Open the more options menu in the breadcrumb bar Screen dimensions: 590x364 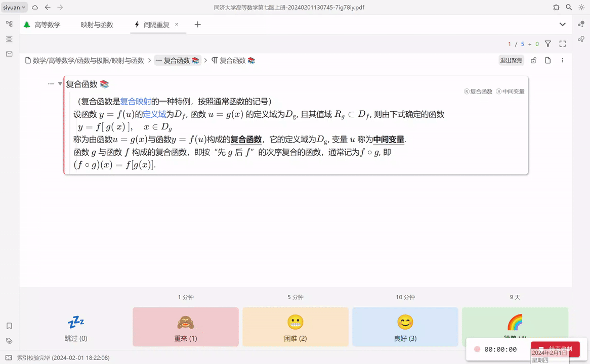tap(562, 60)
